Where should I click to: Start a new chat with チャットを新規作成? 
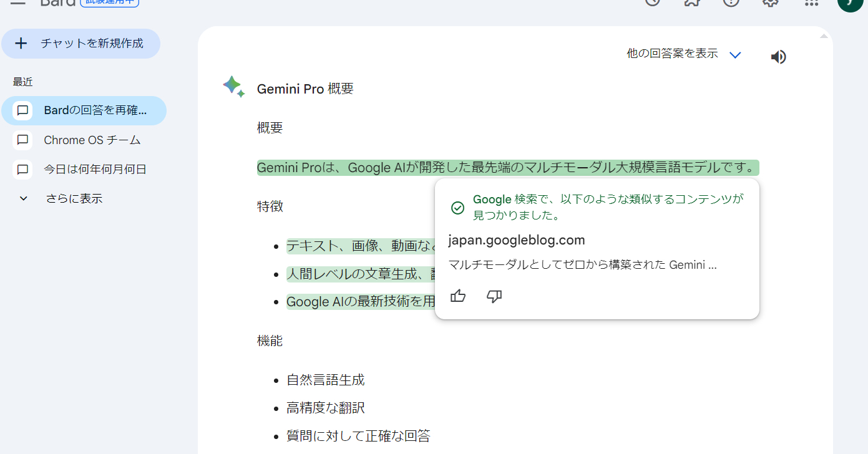click(80, 43)
